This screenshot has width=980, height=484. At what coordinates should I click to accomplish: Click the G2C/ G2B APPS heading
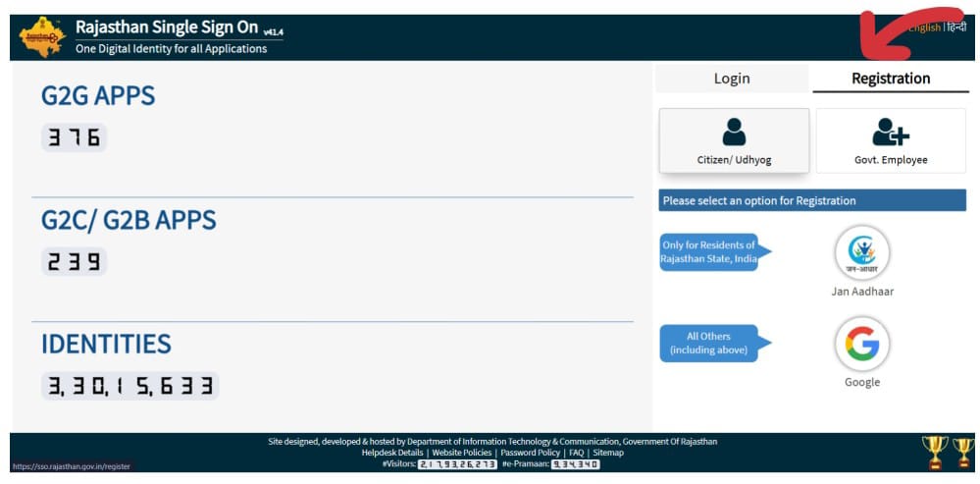point(129,220)
